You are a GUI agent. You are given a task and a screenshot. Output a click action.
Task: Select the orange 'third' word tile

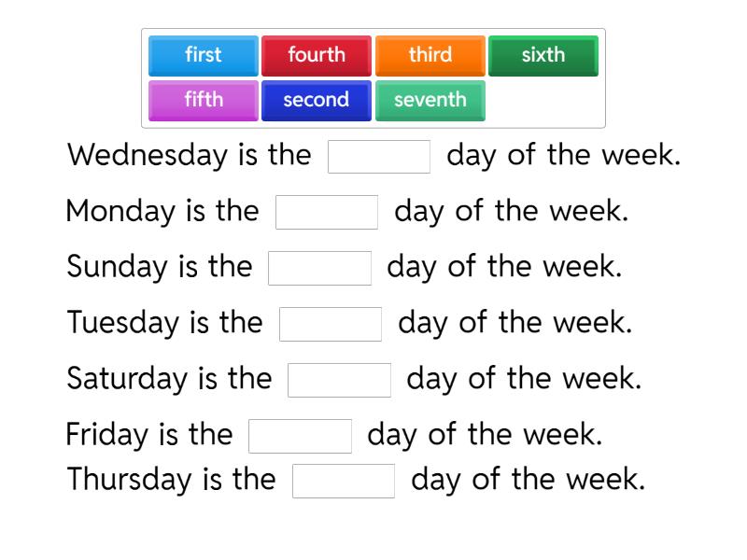coord(430,55)
